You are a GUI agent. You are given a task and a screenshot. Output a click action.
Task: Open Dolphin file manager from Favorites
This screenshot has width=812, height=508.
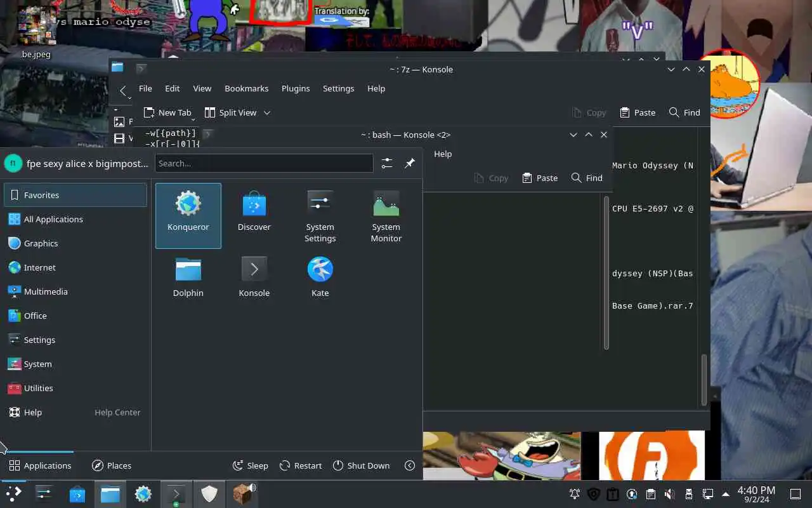pos(188,277)
